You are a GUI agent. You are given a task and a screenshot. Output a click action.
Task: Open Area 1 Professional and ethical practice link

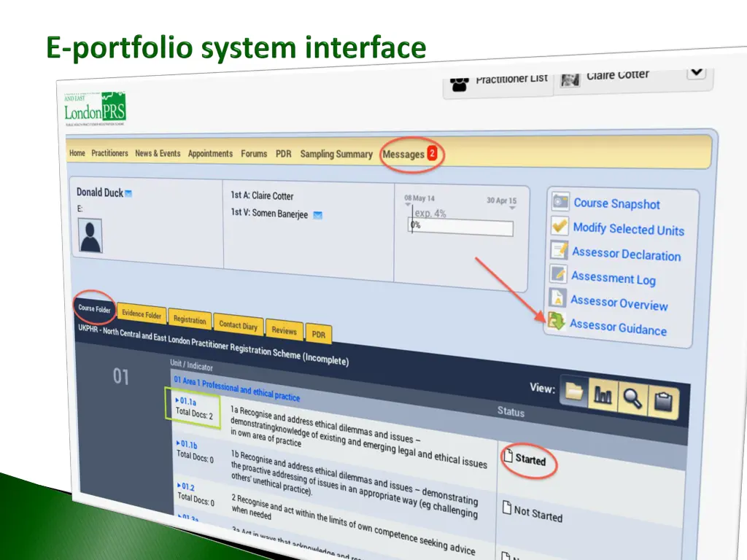237,389
